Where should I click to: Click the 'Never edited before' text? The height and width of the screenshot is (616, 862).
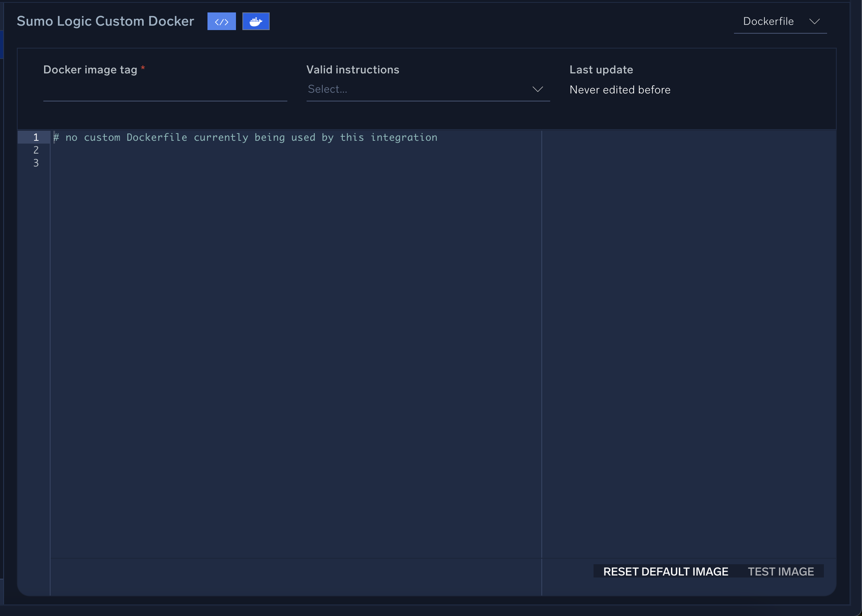click(x=620, y=90)
